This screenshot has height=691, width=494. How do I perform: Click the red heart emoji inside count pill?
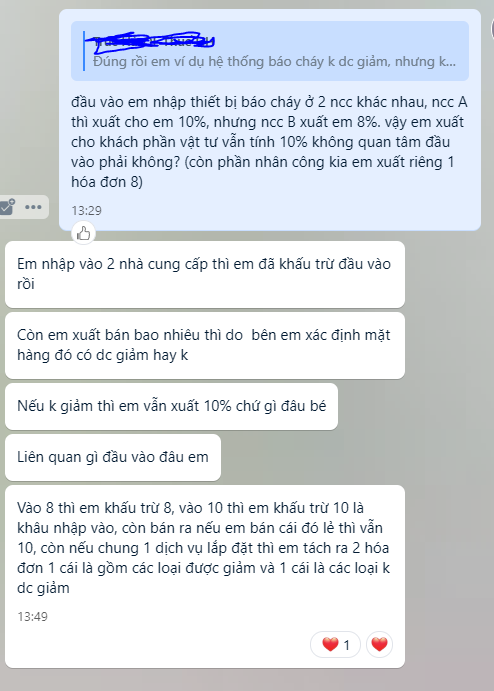pyautogui.click(x=330, y=645)
